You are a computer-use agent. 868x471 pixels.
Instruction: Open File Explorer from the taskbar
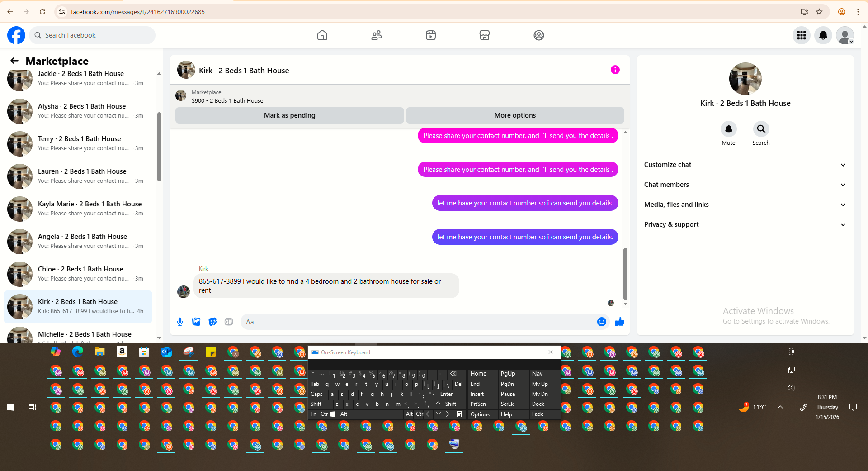pyautogui.click(x=100, y=352)
